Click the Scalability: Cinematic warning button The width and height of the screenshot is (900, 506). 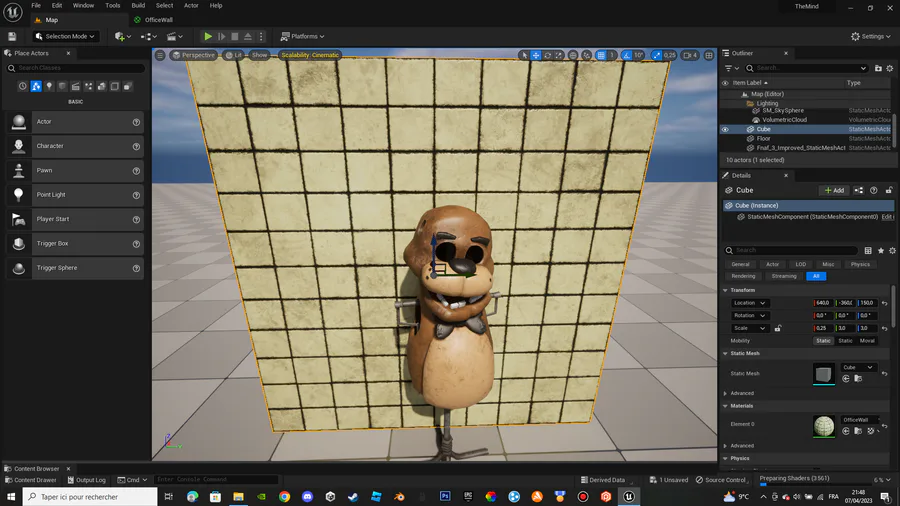310,55
